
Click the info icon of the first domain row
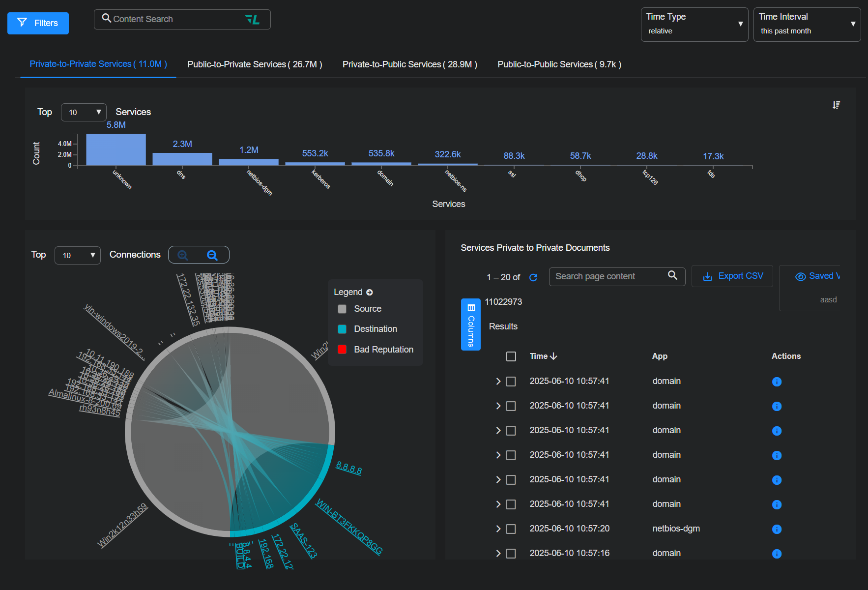[777, 382]
